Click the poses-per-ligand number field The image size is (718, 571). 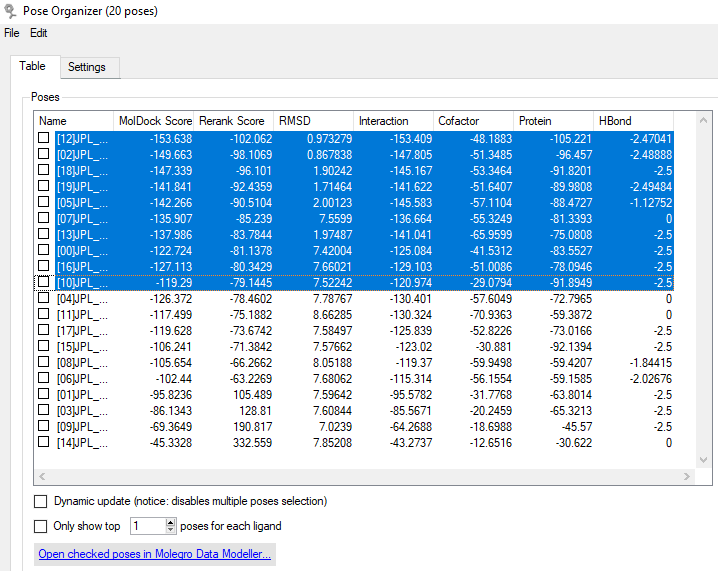click(147, 526)
